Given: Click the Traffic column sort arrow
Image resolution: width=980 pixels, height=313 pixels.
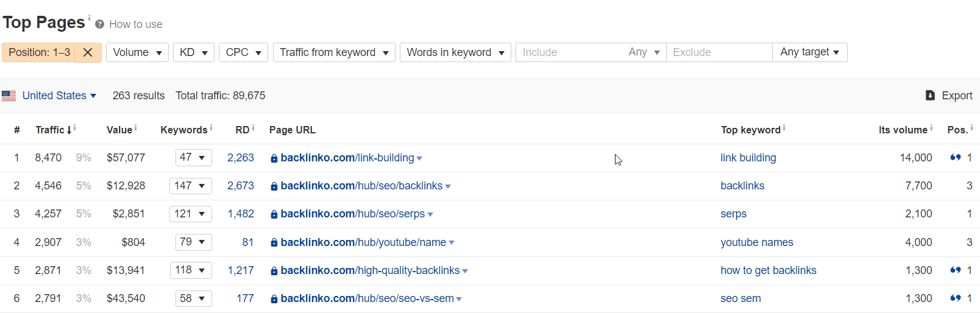Looking at the screenshot, I should coord(69,130).
